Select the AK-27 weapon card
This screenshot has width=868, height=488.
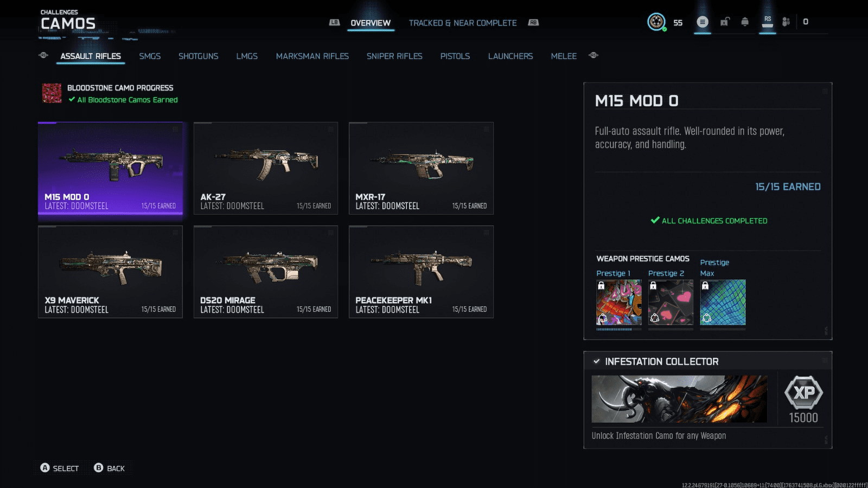[266, 168]
